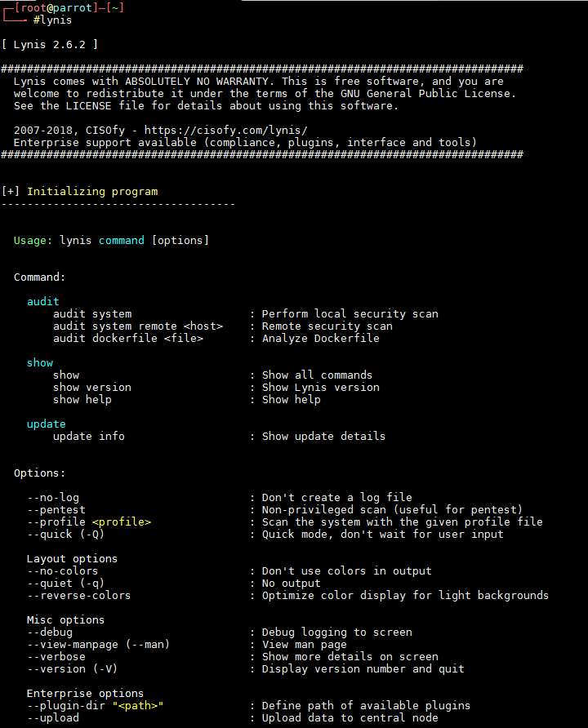The width and height of the screenshot is (588, 728).
Task: Click 'Show more details on screen' description
Action: point(350,657)
